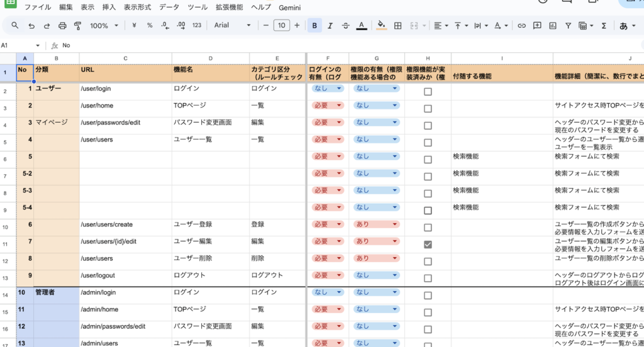Click the create filter icon
The width and height of the screenshot is (644, 347).
[x=568, y=26]
